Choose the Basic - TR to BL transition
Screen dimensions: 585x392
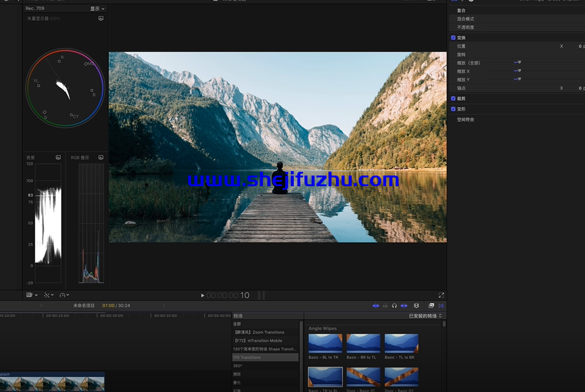[325, 377]
